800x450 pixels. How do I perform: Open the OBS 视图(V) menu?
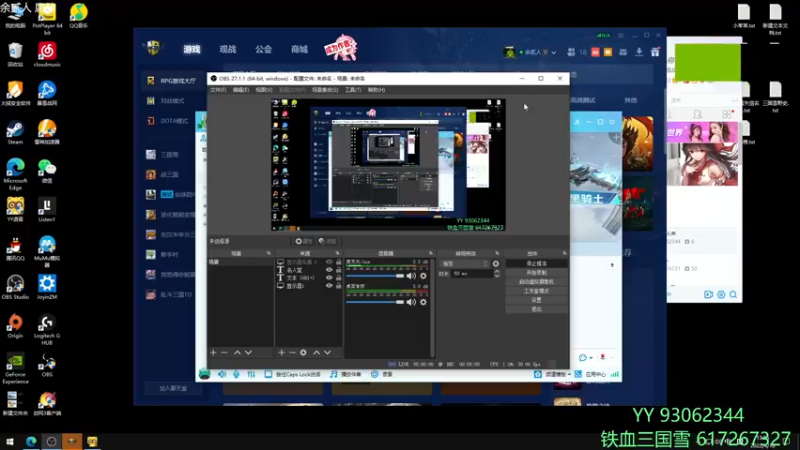pos(264,90)
